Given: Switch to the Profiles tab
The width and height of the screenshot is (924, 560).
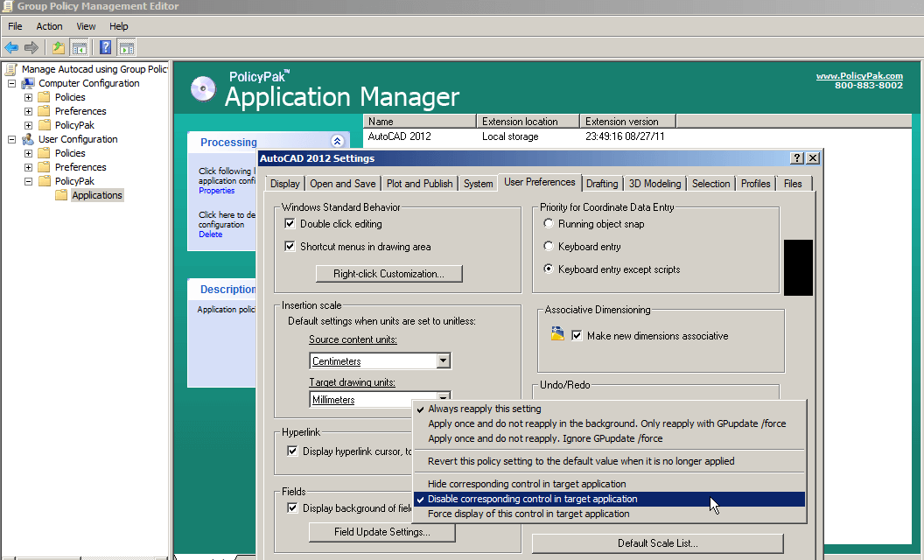Looking at the screenshot, I should point(755,184).
